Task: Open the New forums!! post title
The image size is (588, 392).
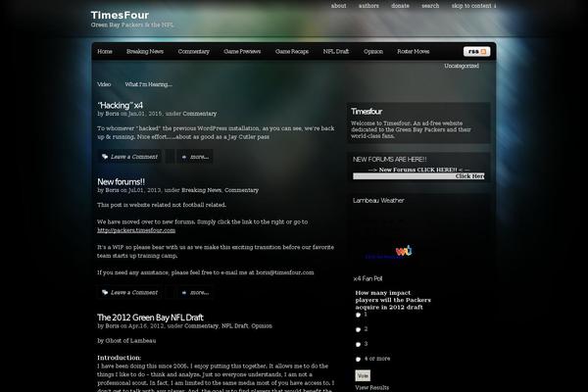Action: tap(121, 182)
